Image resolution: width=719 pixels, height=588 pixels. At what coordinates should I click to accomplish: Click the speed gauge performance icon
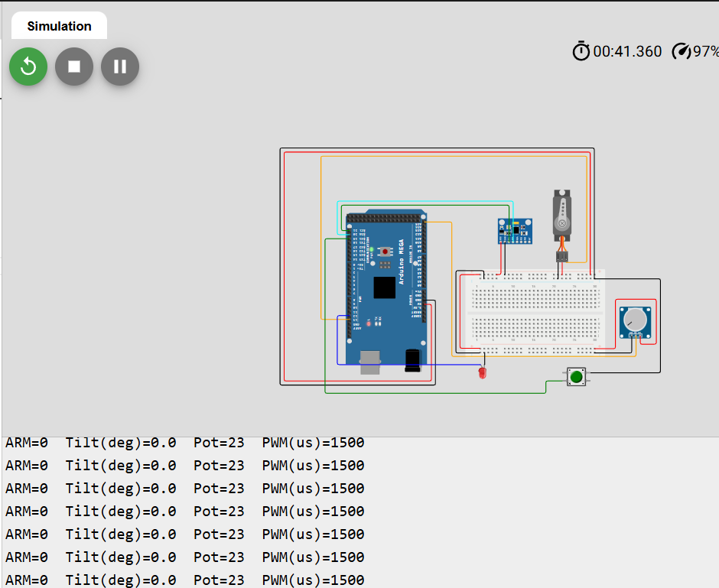click(x=681, y=51)
